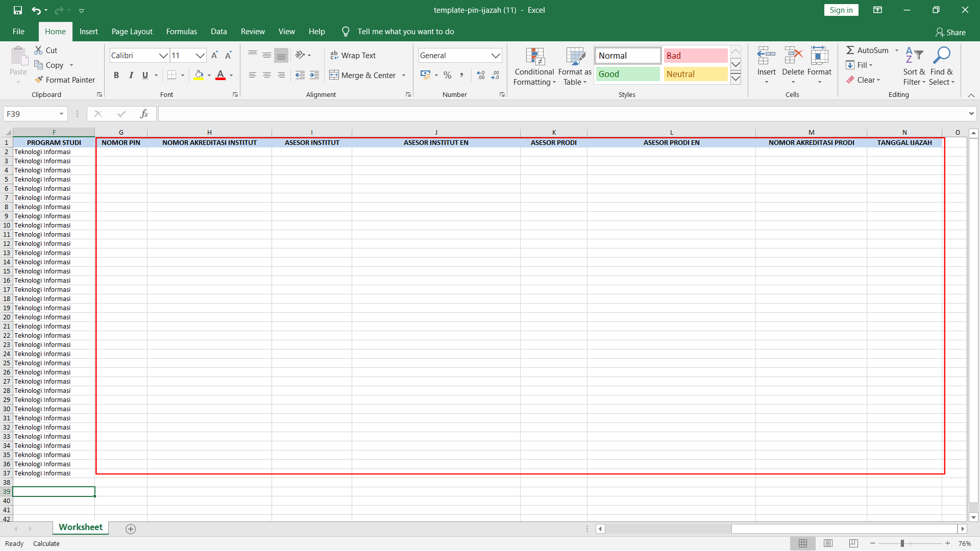Click the Sign in button
The width and height of the screenshot is (980, 551).
pyautogui.click(x=841, y=10)
